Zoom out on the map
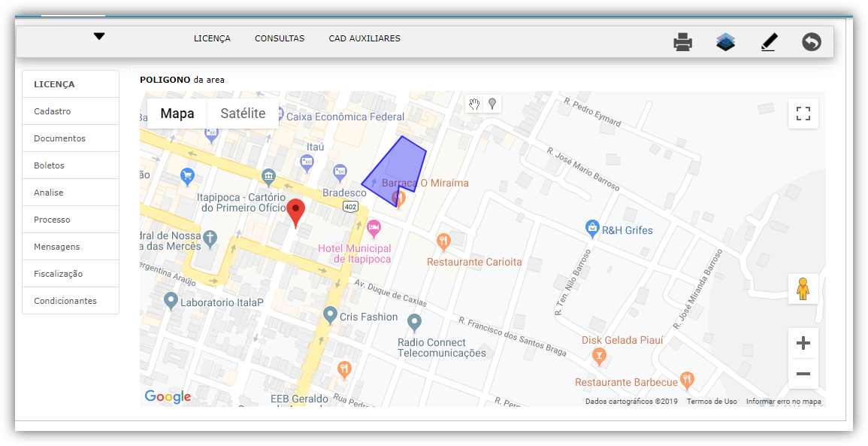The width and height of the screenshot is (868, 446). [803, 374]
